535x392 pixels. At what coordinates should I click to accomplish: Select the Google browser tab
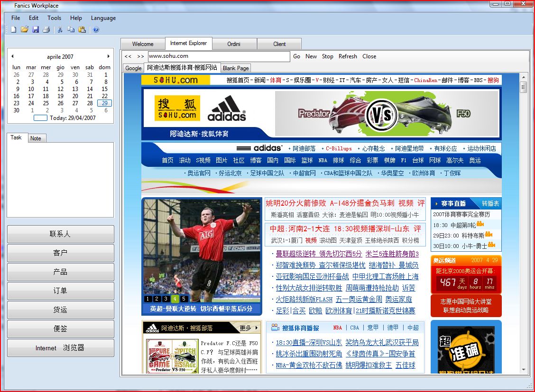(133, 68)
